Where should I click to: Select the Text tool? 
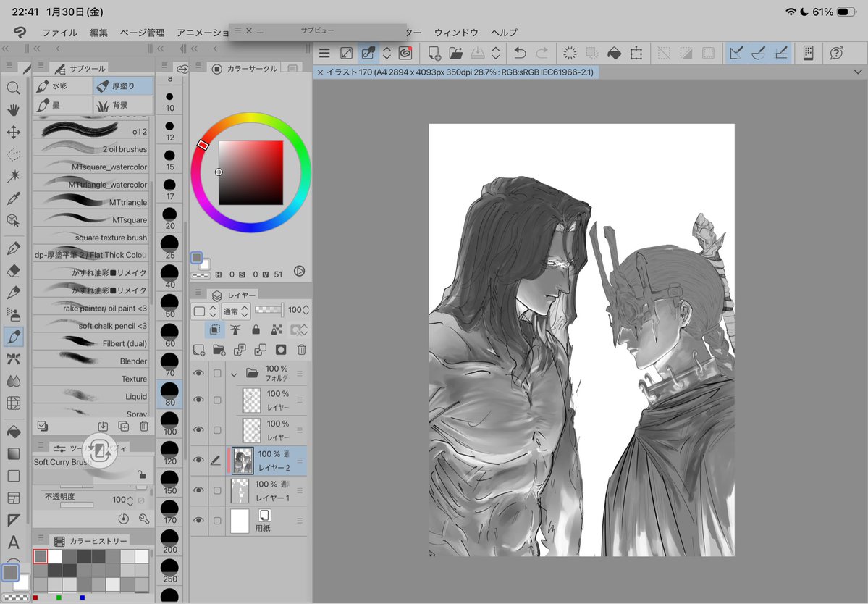[x=13, y=542]
